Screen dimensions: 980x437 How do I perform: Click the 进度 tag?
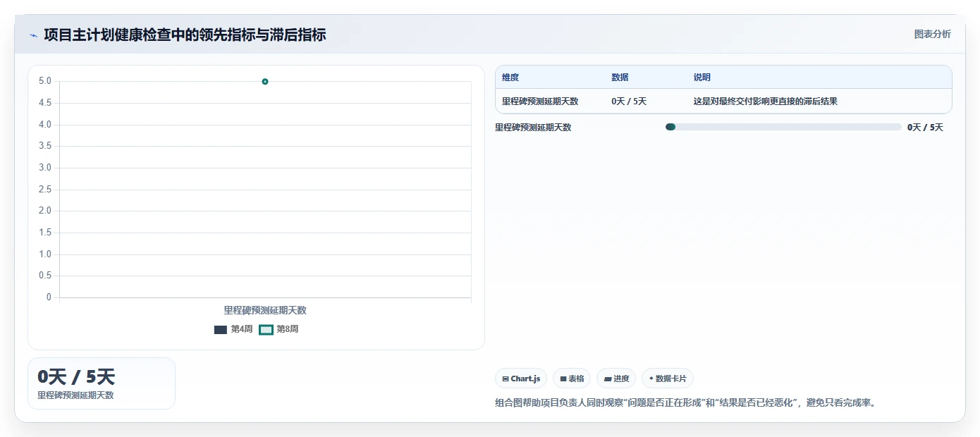[x=616, y=378]
